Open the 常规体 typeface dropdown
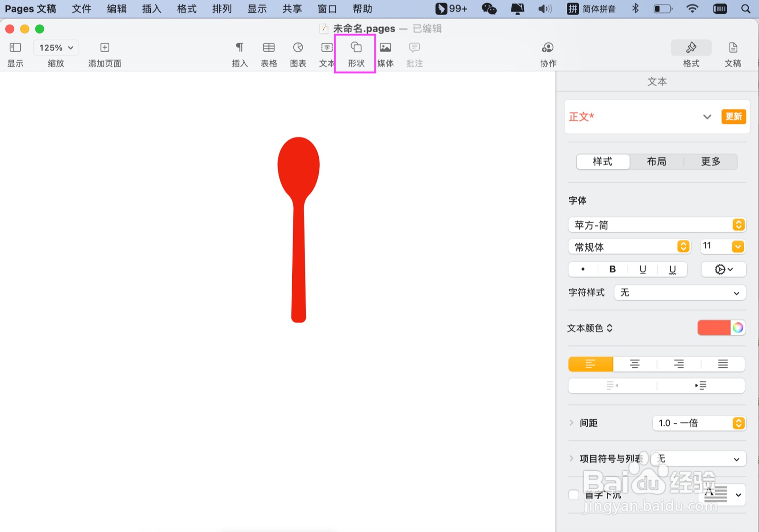 pos(629,247)
